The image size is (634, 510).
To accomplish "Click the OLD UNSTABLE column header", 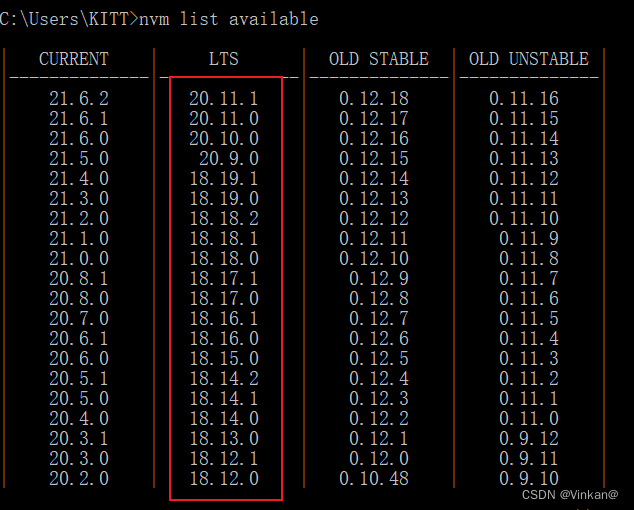I will coord(528,59).
